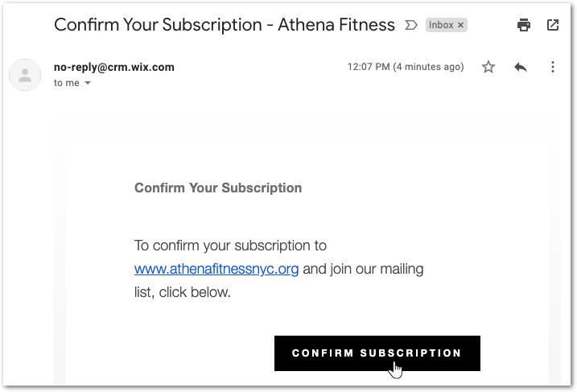The width and height of the screenshot is (577, 392).
Task: Open email in new window icon
Action: pyautogui.click(x=553, y=25)
